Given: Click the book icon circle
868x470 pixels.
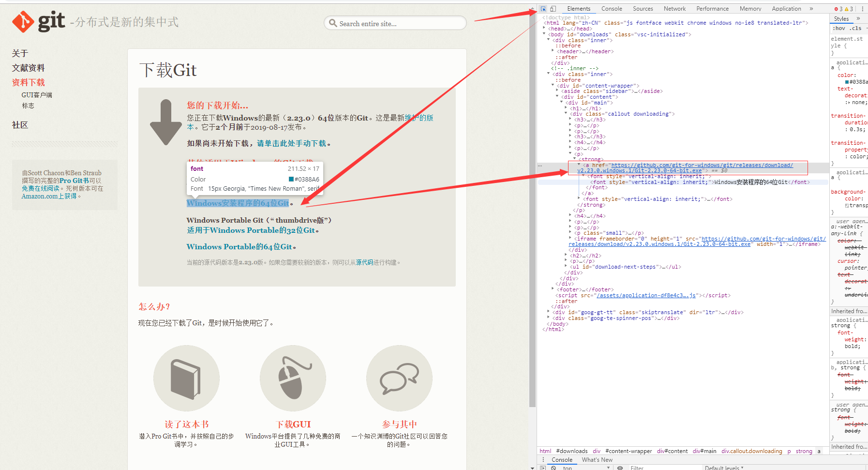Looking at the screenshot, I should (186, 378).
